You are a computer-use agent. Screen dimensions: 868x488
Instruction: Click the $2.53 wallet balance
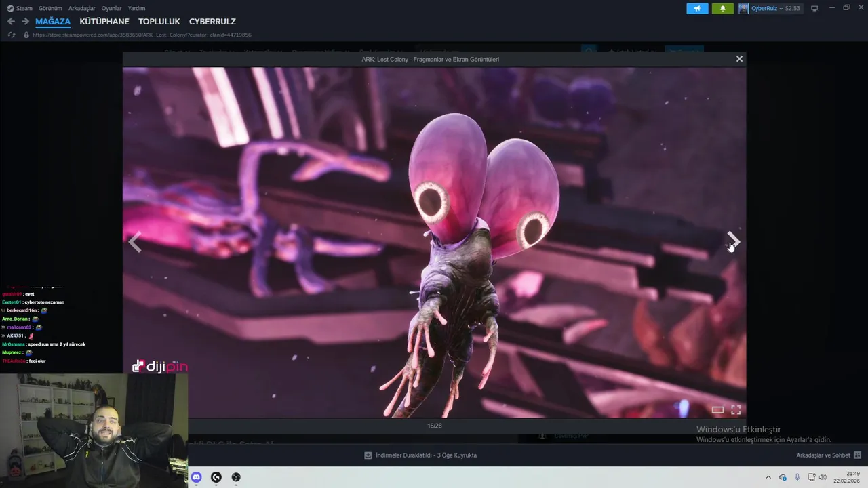[x=793, y=8]
